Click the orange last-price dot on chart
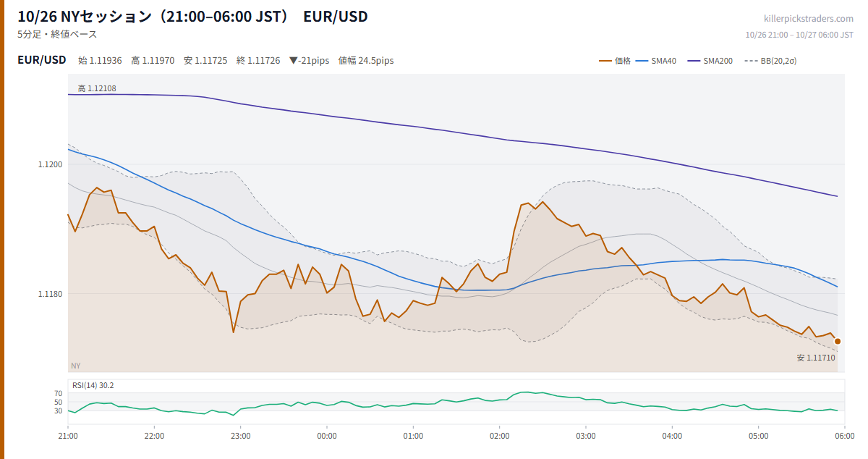The image size is (868, 459). point(838,341)
